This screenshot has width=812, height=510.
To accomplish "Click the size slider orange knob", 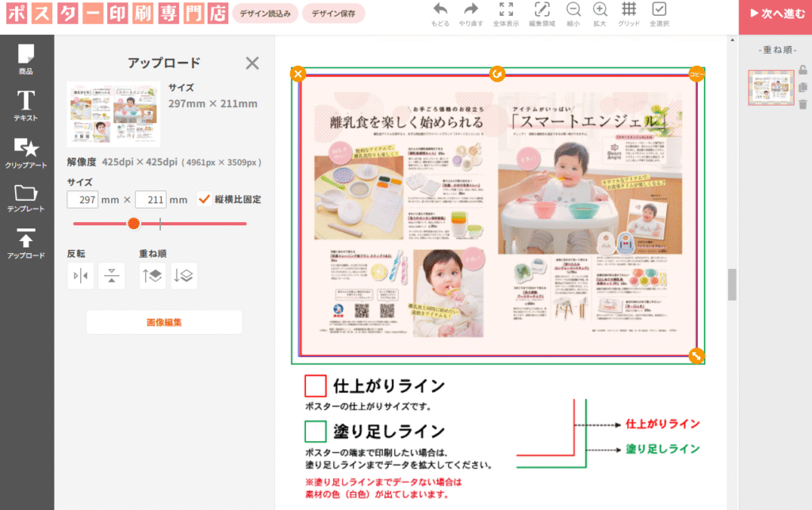I will click(133, 224).
